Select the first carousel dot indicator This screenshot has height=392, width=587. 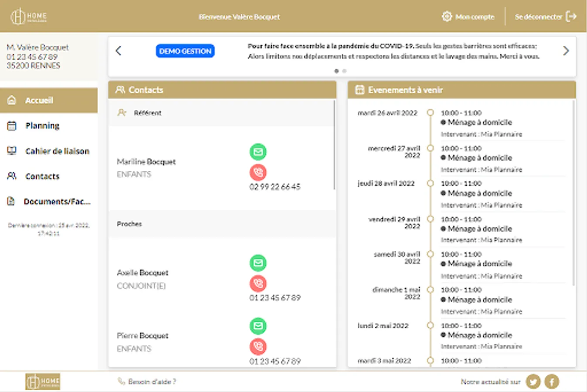coord(336,71)
